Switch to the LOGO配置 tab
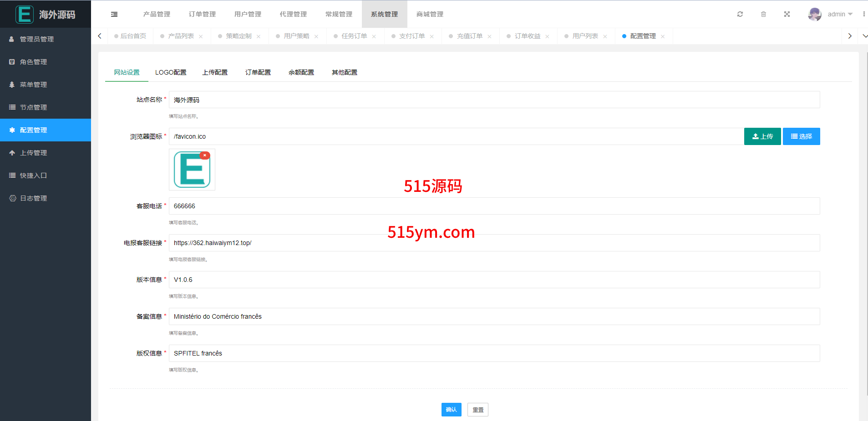The width and height of the screenshot is (868, 421). (171, 72)
